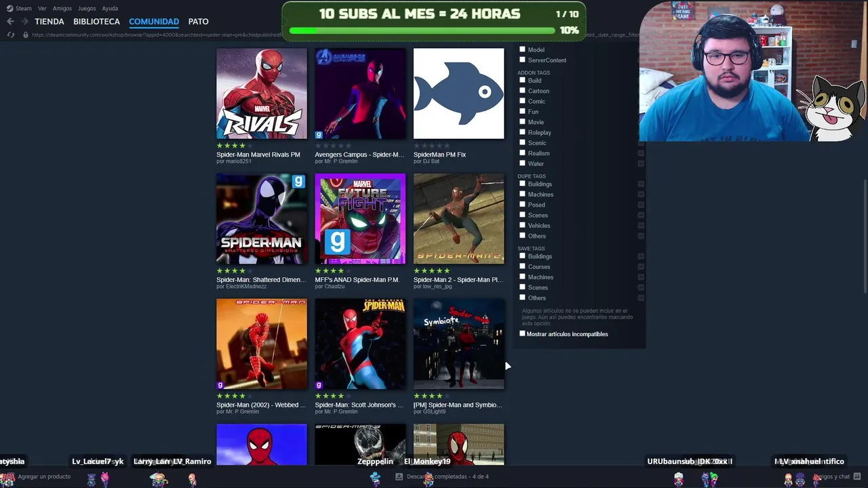Open Avengers Campus Spider-Man title link
Screen dimensions: 868x488
pyautogui.click(x=359, y=155)
